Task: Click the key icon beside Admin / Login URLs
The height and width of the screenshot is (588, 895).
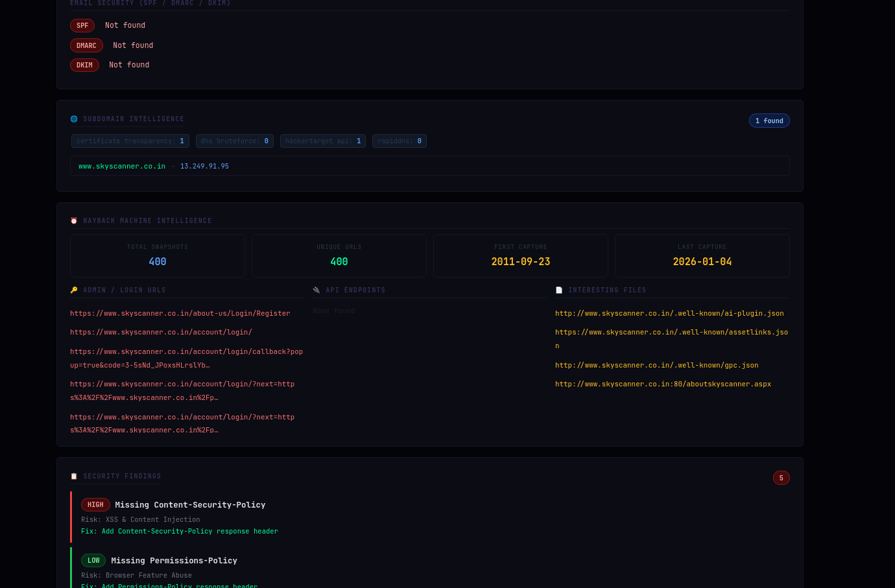Action: click(74, 290)
